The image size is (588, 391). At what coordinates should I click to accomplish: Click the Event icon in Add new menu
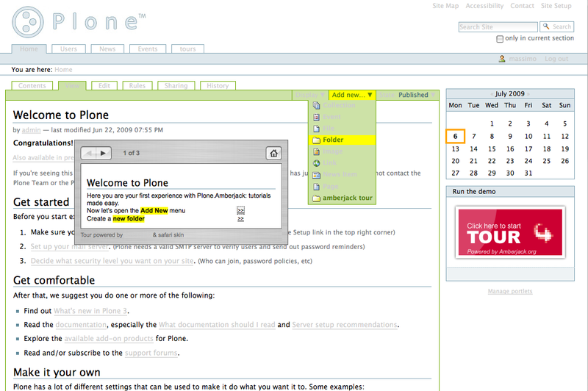coord(317,117)
